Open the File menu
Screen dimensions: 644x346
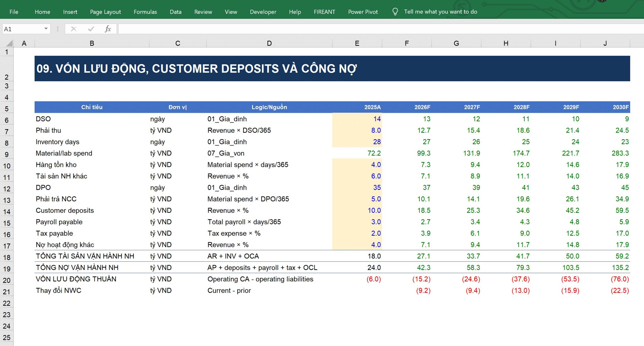click(x=14, y=12)
